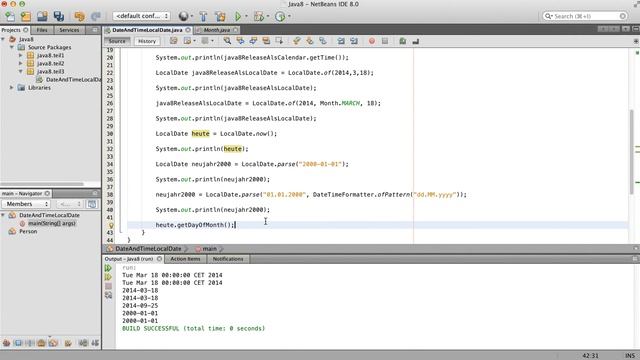Click the Profile Project clock icon
The image size is (640, 360).
click(280, 16)
